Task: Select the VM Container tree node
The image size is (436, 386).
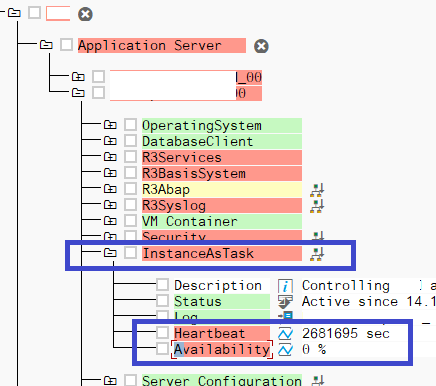Action: (222, 221)
